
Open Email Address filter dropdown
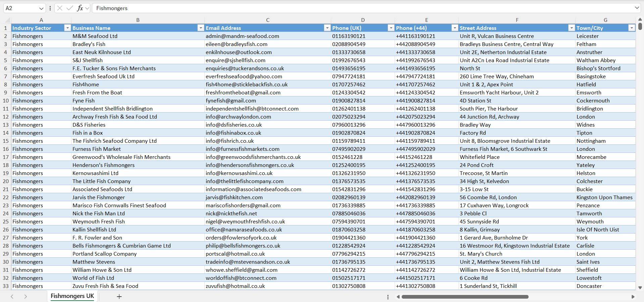pyautogui.click(x=327, y=28)
